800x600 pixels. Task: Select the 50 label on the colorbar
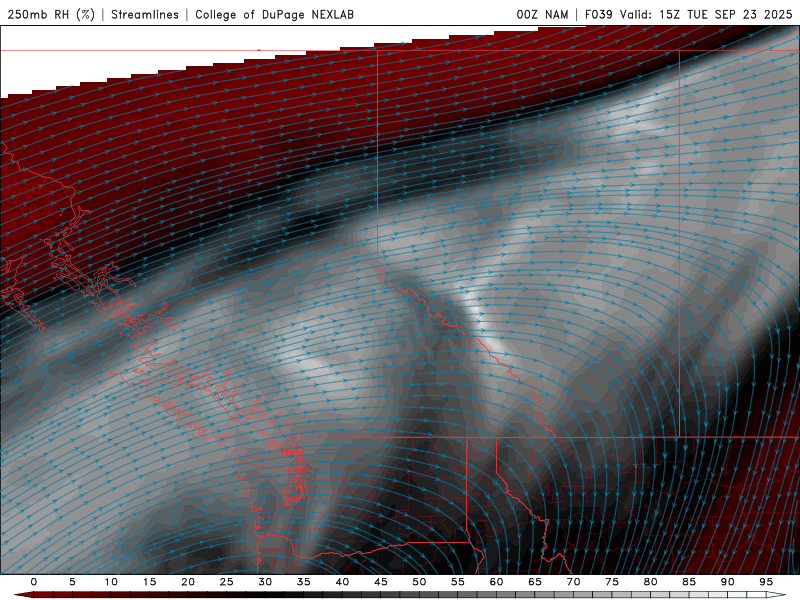(x=419, y=582)
